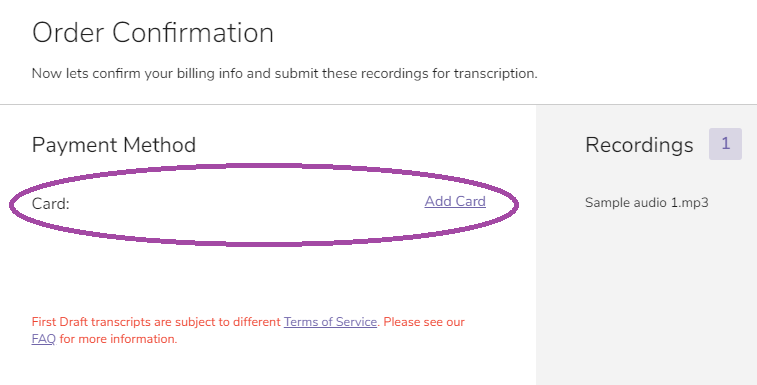Click the empty space right of Card: label
This screenshot has height=385, width=757.
click(x=246, y=204)
